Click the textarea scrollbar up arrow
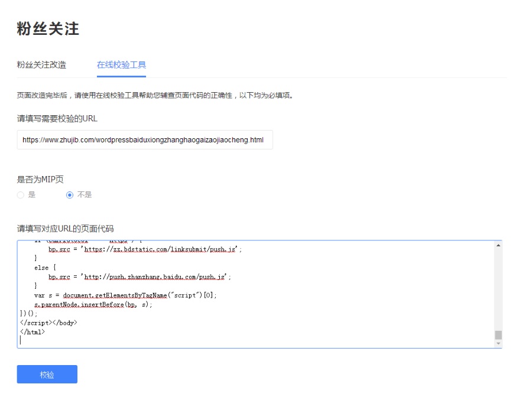 coord(498,245)
